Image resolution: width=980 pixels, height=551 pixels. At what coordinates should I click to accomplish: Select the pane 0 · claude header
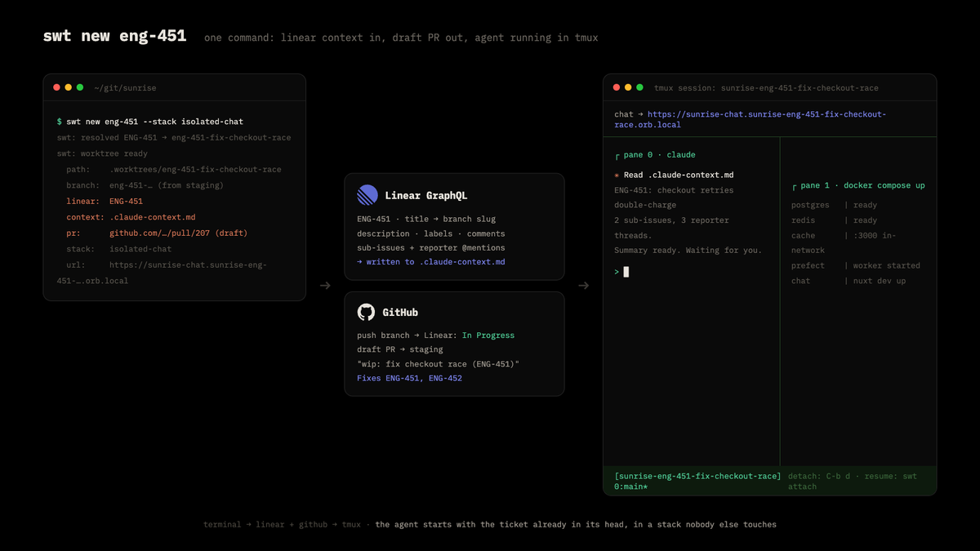[655, 155]
